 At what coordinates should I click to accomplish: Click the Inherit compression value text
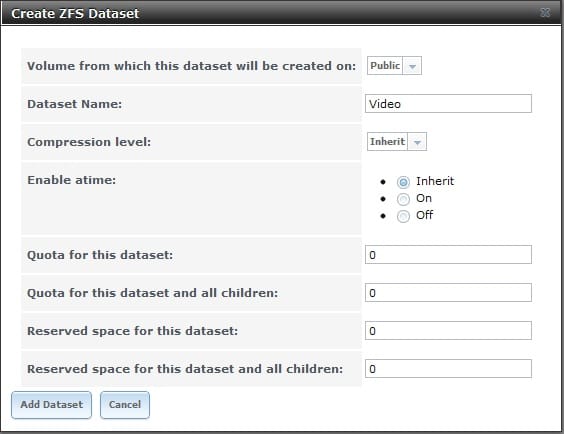(x=387, y=142)
